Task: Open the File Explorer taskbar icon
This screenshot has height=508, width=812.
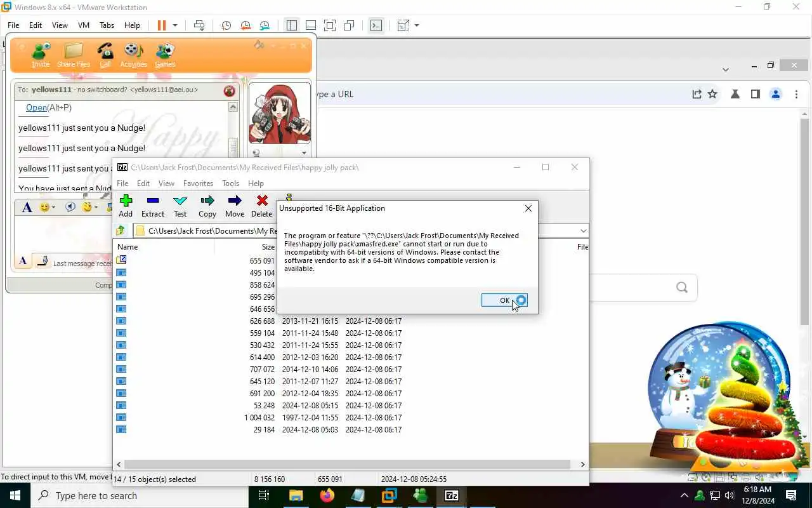Action: [296, 495]
